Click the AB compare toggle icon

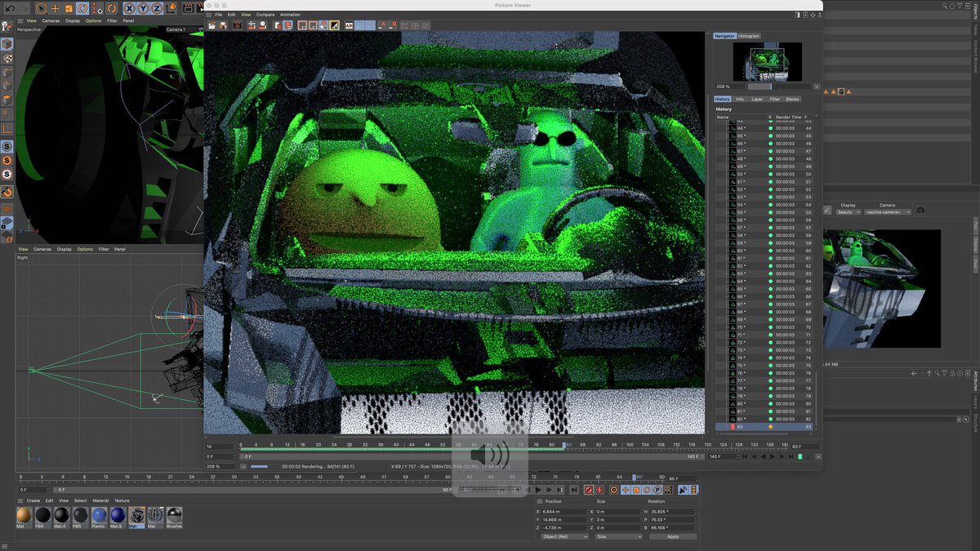point(349,25)
